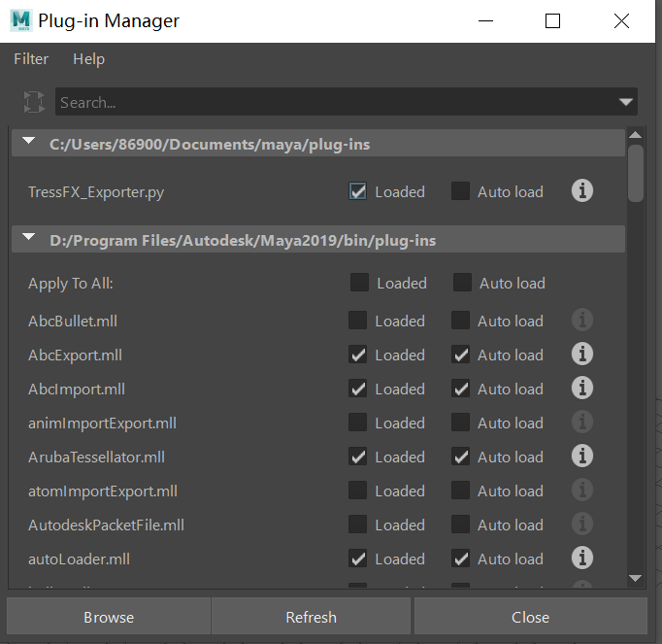View AbcImport.mll plugin information icon
The image size is (662, 644).
tap(581, 389)
